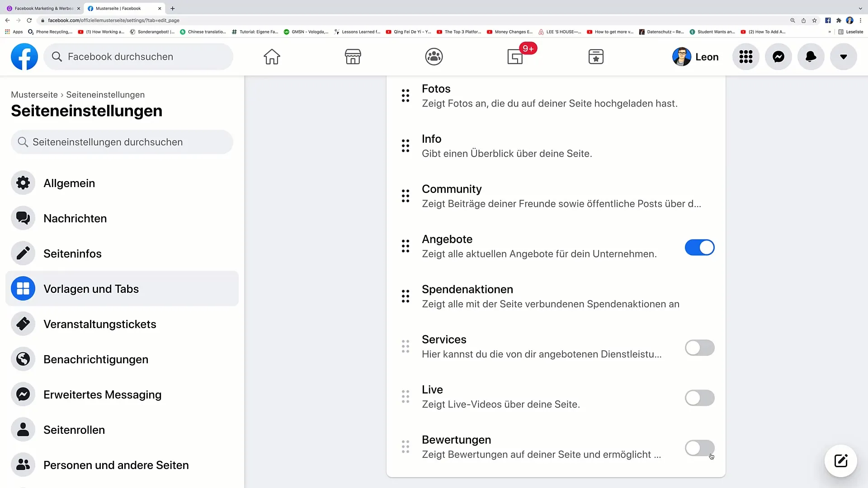
Task: Open the Apps bookmark shortcut
Action: 14,32
